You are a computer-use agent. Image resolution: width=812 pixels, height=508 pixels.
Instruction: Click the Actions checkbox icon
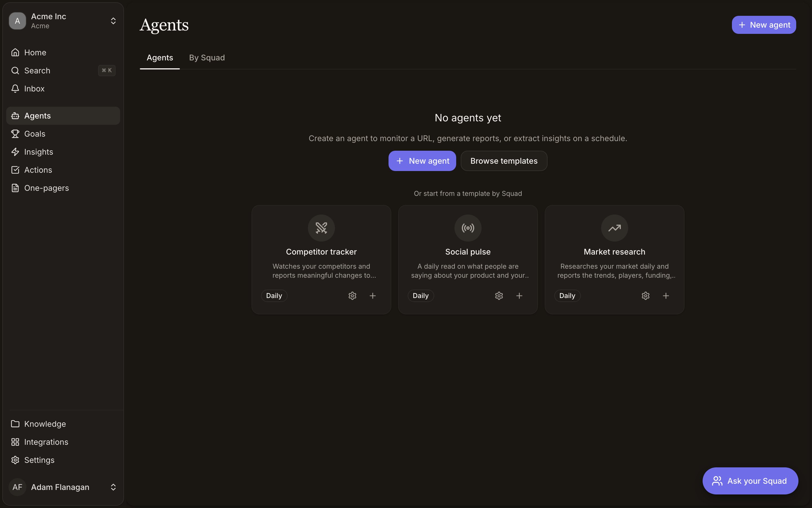(x=15, y=170)
